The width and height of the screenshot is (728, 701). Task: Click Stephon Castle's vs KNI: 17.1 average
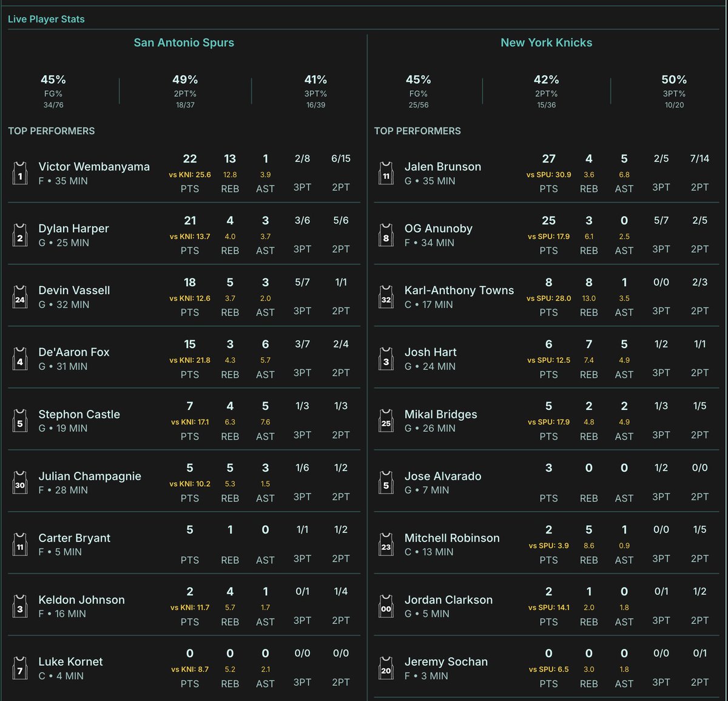pos(190,422)
